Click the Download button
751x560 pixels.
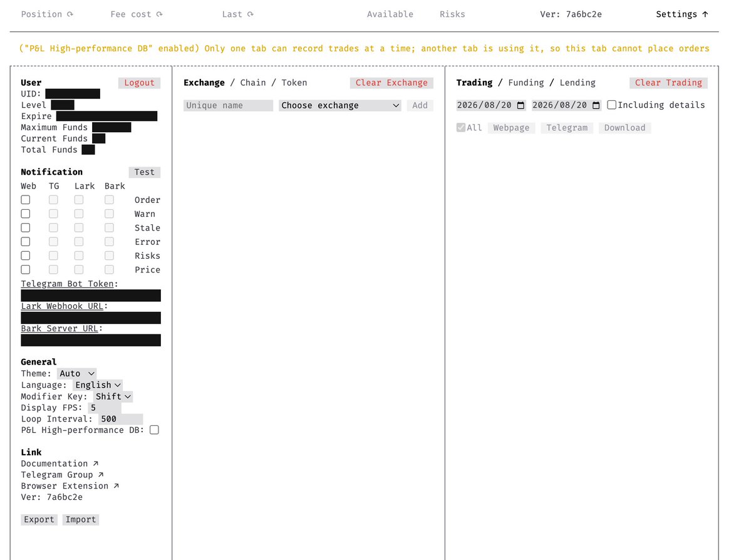tap(624, 128)
